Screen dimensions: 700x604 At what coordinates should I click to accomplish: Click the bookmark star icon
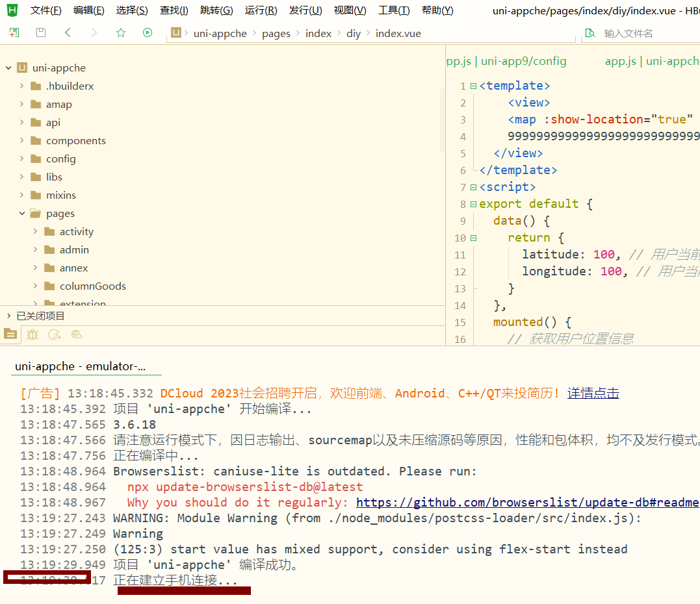tap(120, 32)
